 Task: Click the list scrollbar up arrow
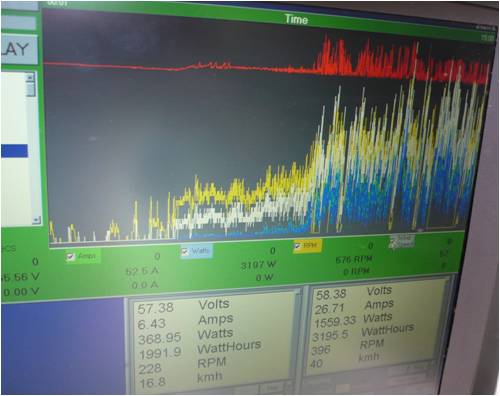point(30,77)
